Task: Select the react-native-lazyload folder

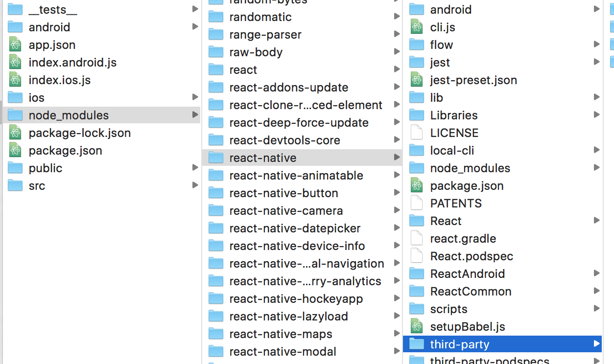Action: click(x=302, y=317)
